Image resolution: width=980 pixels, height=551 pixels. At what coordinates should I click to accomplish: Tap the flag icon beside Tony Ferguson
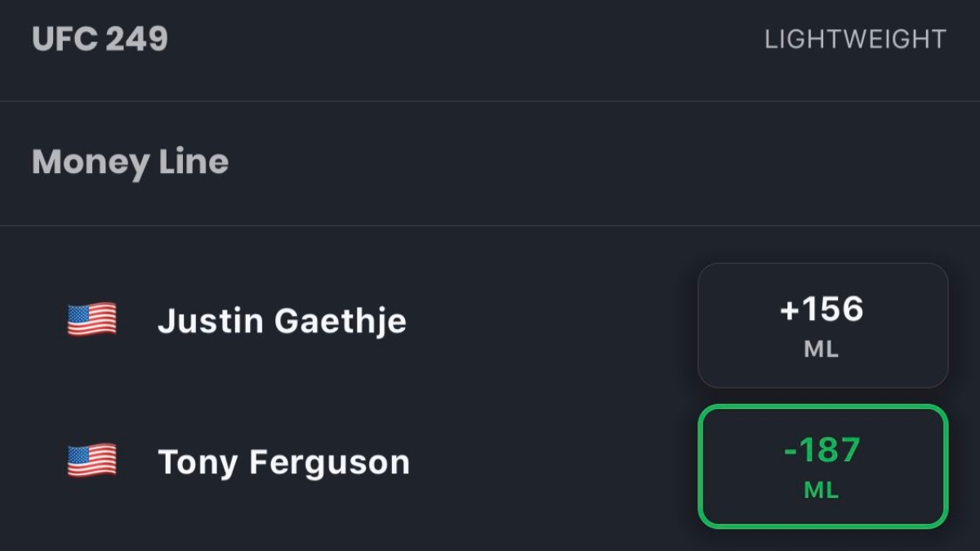click(x=91, y=461)
